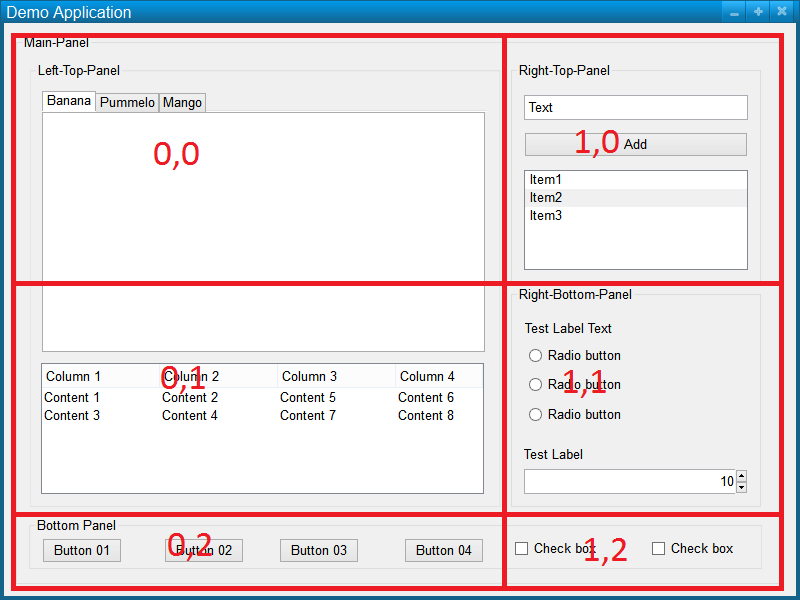
Task: Select the Mango tab
Action: pyautogui.click(x=181, y=102)
